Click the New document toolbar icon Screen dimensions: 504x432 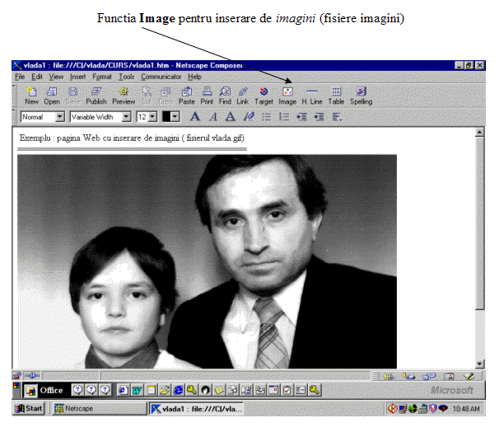[x=31, y=95]
